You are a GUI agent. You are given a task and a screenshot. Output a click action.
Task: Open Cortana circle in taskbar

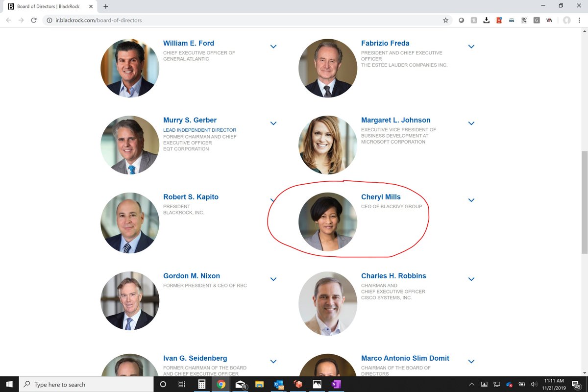coord(163,384)
